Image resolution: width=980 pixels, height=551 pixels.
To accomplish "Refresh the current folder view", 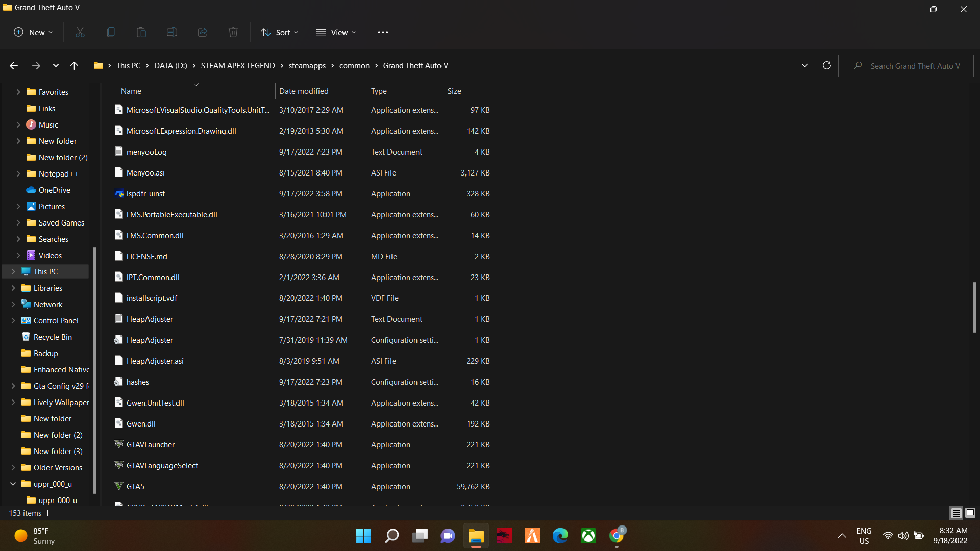I will point(827,65).
